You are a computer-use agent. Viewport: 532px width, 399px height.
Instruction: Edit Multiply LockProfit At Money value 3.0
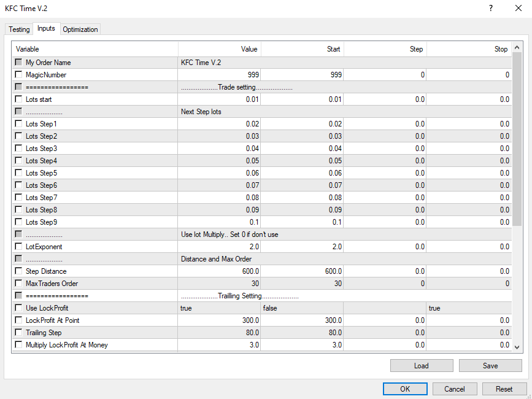pos(219,345)
